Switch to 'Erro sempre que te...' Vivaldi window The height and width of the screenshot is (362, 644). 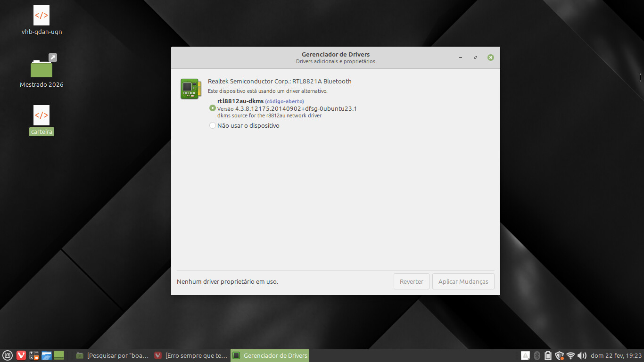click(191, 355)
